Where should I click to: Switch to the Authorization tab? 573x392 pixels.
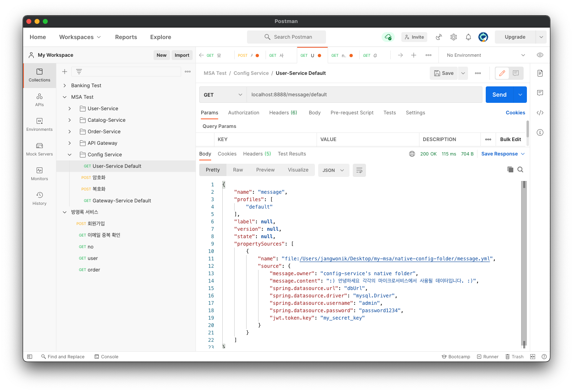244,113
